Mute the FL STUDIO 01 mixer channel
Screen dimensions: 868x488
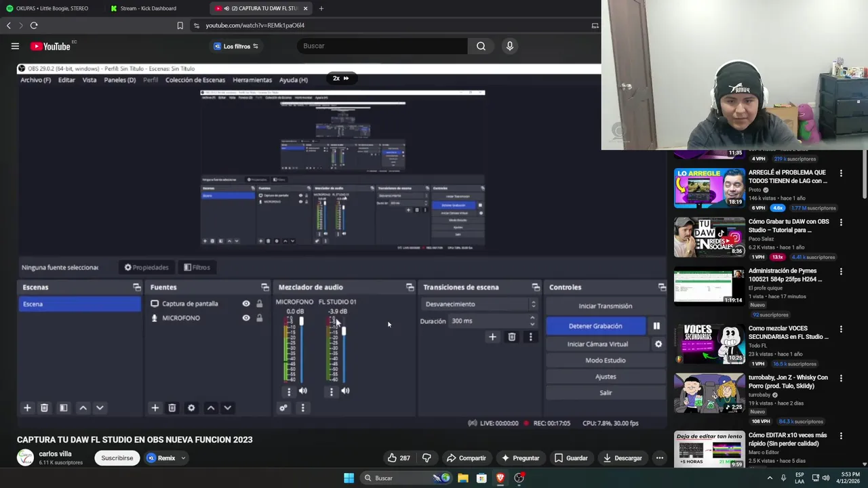(345, 391)
